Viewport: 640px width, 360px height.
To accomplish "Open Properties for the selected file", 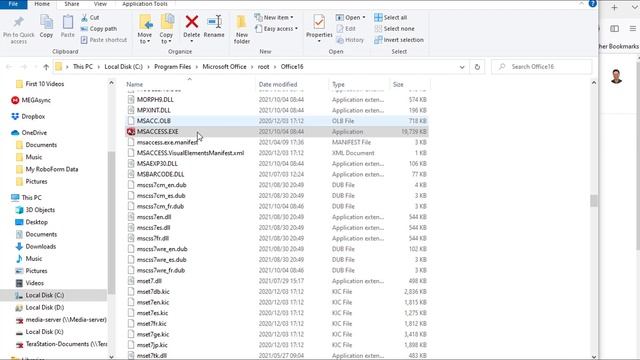I will coord(319,28).
